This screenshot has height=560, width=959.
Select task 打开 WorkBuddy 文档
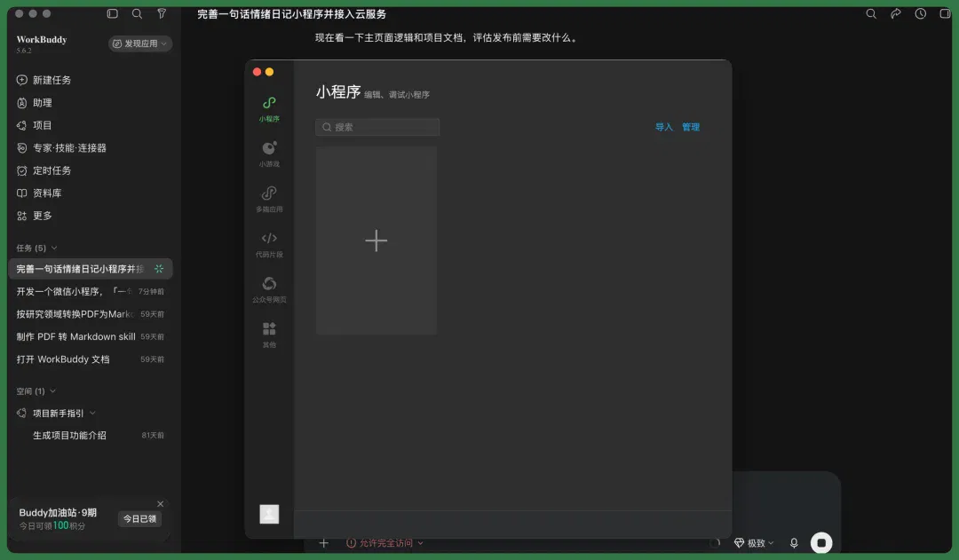[91, 359]
